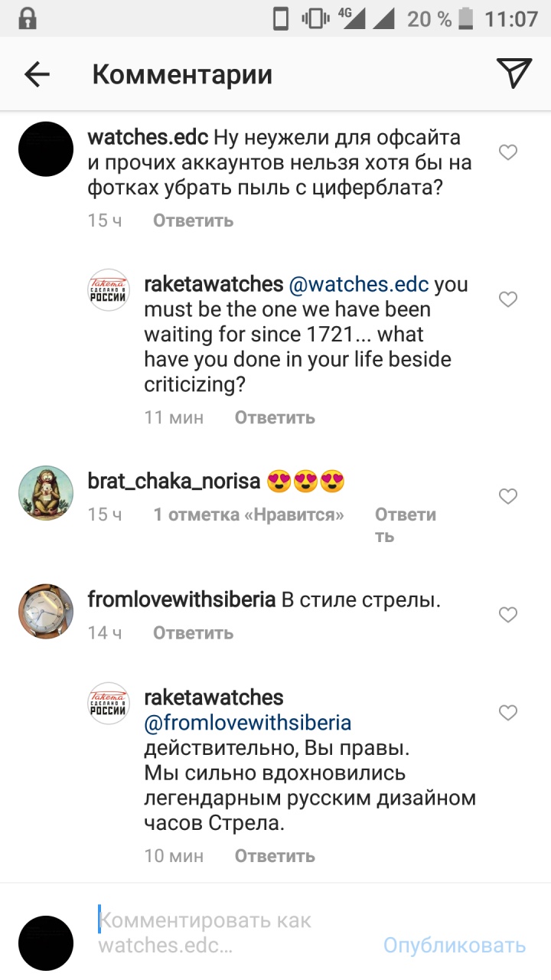The height and width of the screenshot is (980, 551).
Task: Like brat_chaka_norisa's emoji comment
Action: pyautogui.click(x=508, y=497)
